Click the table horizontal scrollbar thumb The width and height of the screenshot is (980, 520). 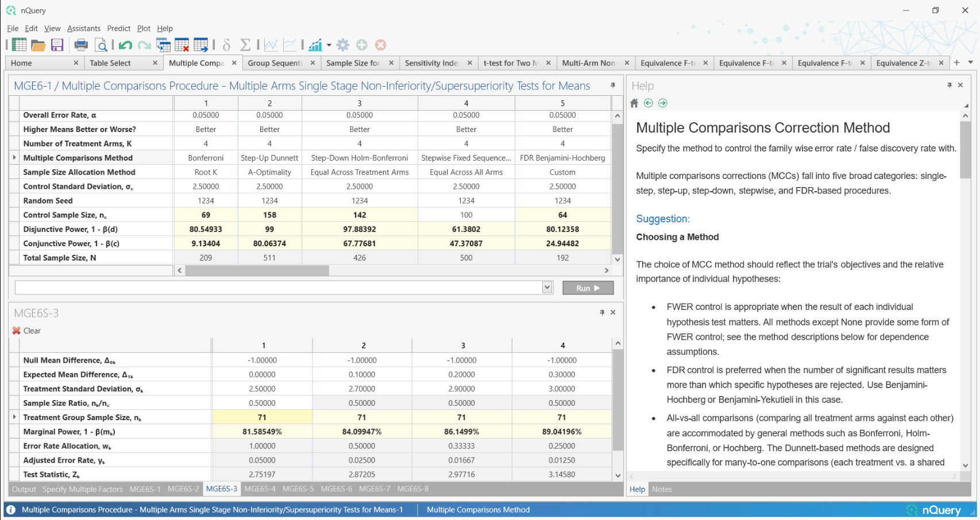pos(257,270)
